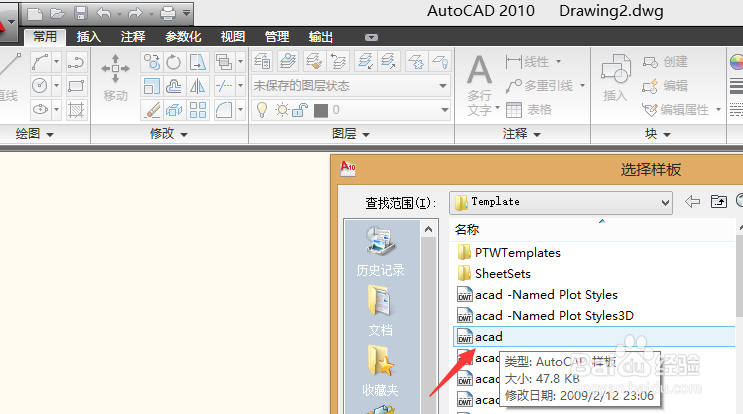Image resolution: width=743 pixels, height=414 pixels.
Task: Go back with the dialog's back arrow icon
Action: [x=692, y=202]
